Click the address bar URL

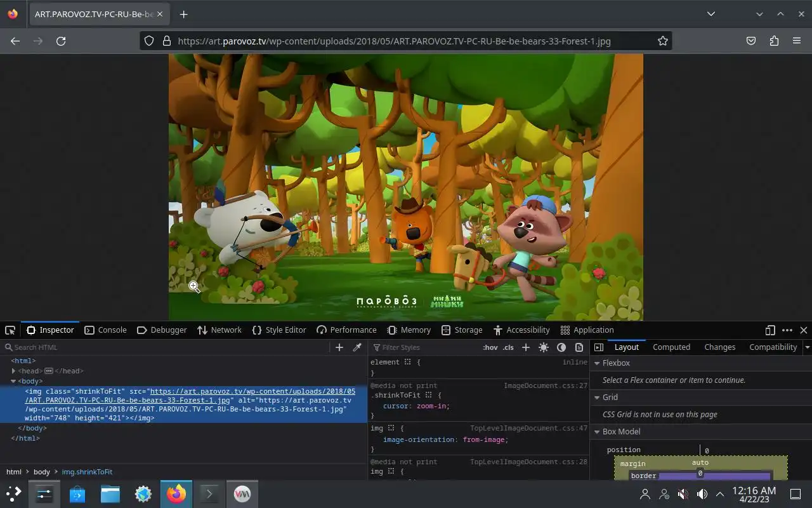tap(394, 41)
